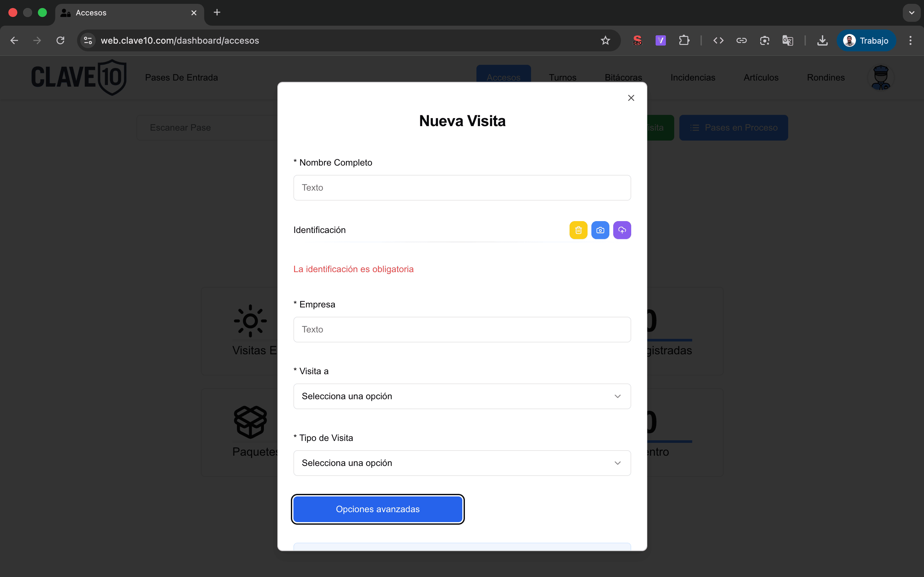924x577 pixels.
Task: Open the browser downloads icon
Action: [822, 40]
